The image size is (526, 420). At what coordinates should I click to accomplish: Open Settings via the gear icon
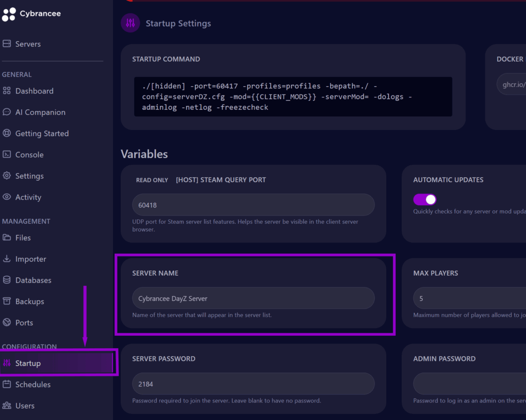coord(7,176)
